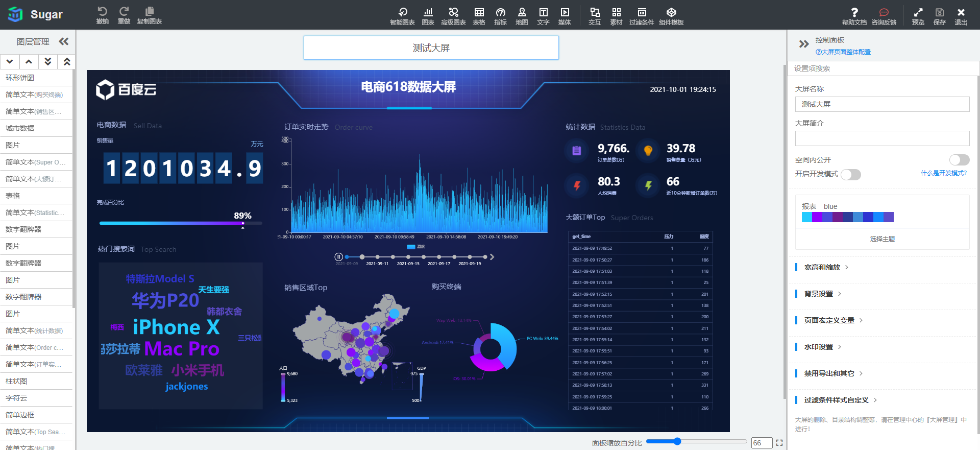This screenshot has width=980, height=450.
Task: Click the 选择主题 button
Action: pyautogui.click(x=883, y=239)
